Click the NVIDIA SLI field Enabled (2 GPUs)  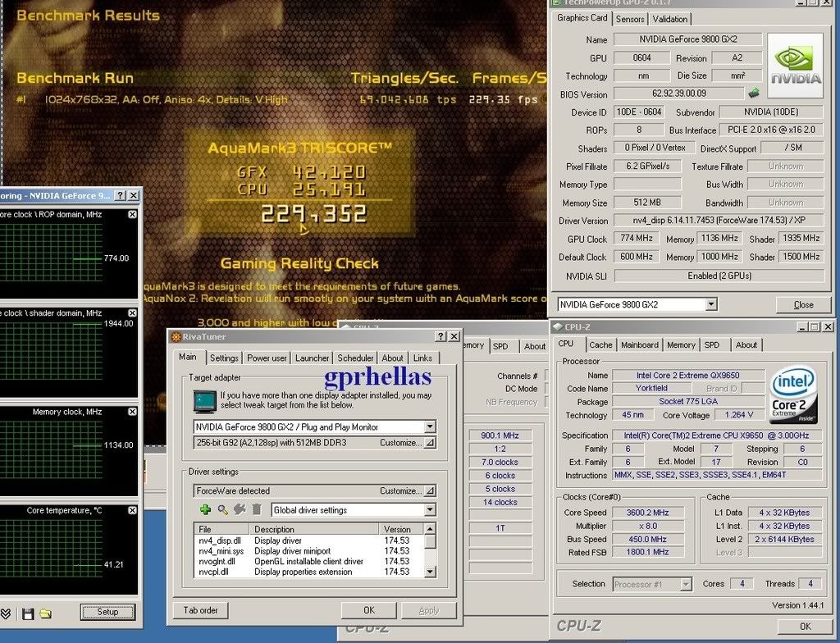719,276
